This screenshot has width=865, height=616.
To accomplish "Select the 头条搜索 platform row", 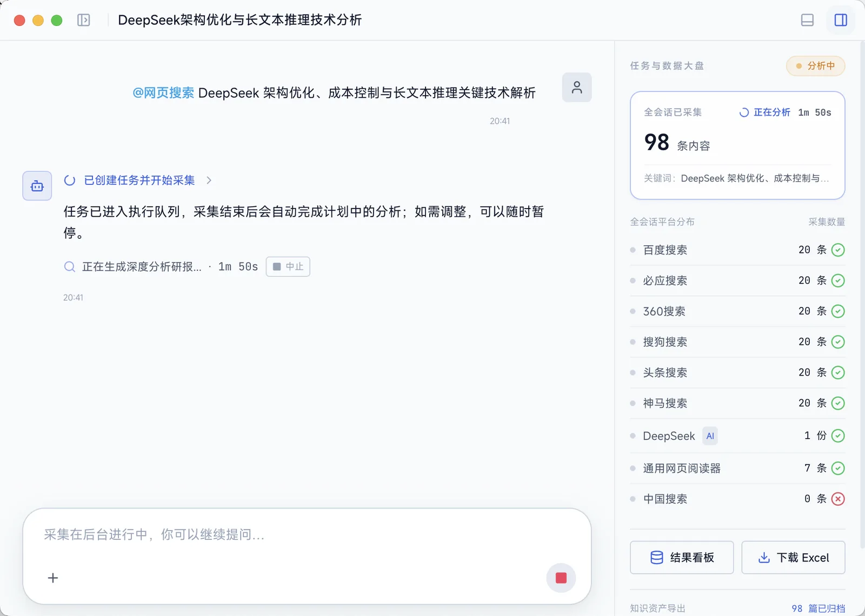I will [x=737, y=372].
